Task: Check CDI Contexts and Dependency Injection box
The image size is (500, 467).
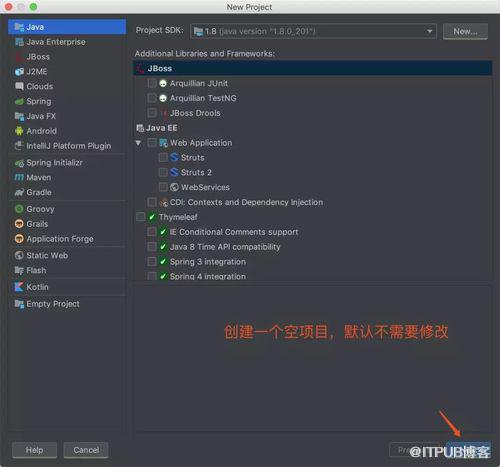Action: 152,202
